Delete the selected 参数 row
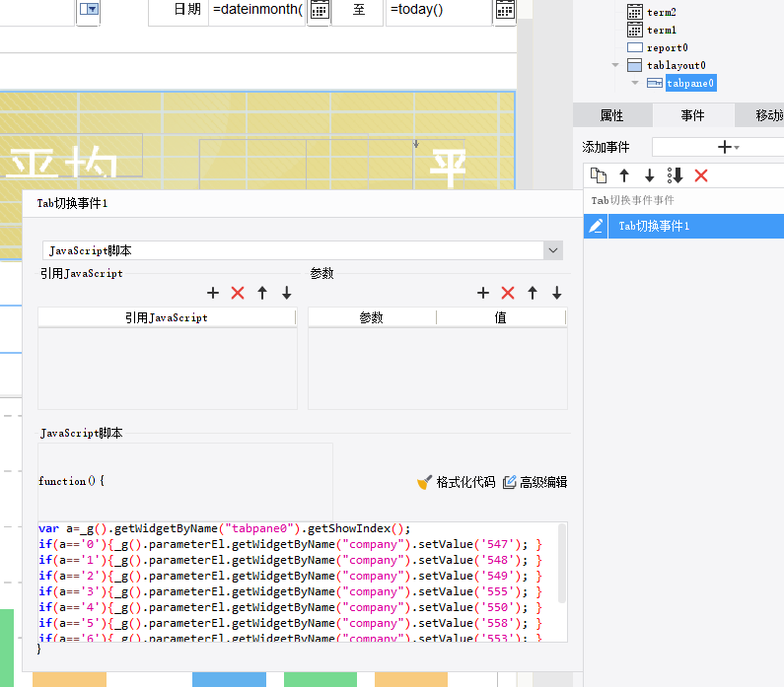 click(x=508, y=293)
